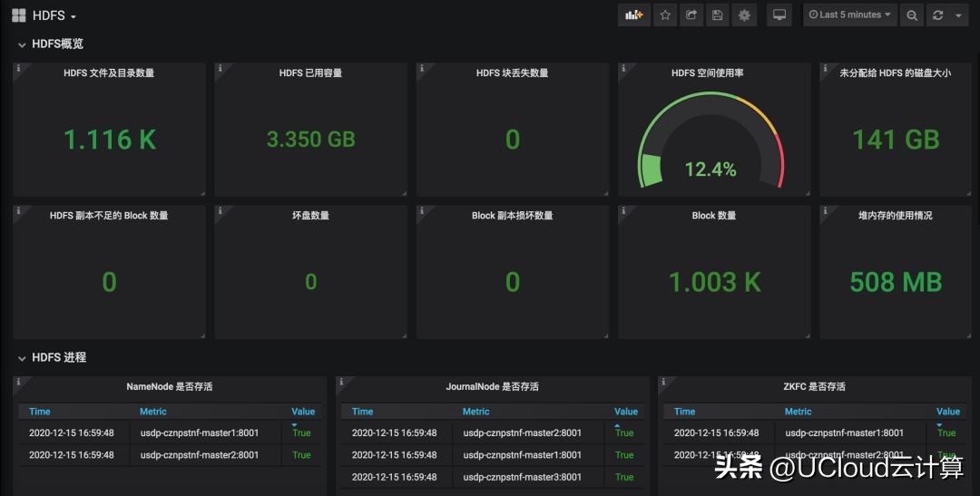The height and width of the screenshot is (496, 980).
Task: Click the Grafana dashboards grid icon
Action: pos(19,15)
